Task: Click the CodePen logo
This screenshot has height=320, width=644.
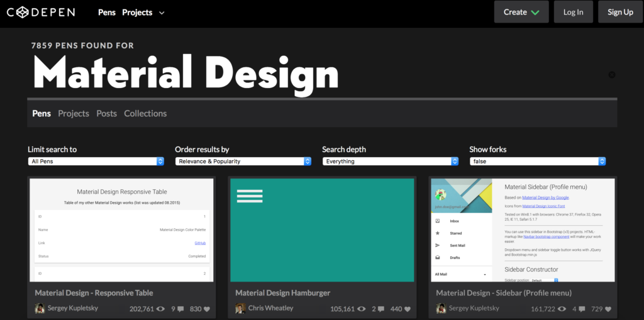Action: click(46, 12)
